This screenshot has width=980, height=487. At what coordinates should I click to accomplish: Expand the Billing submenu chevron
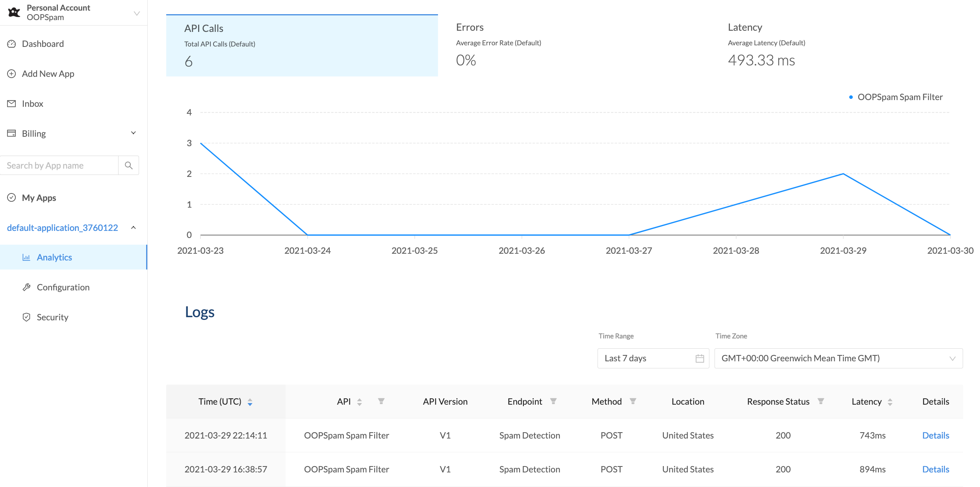(134, 133)
